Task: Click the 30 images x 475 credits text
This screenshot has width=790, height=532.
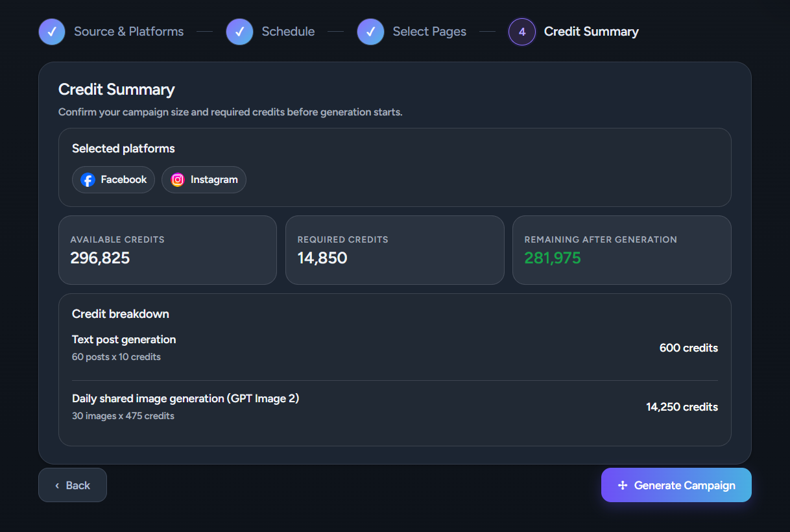Action: tap(123, 416)
